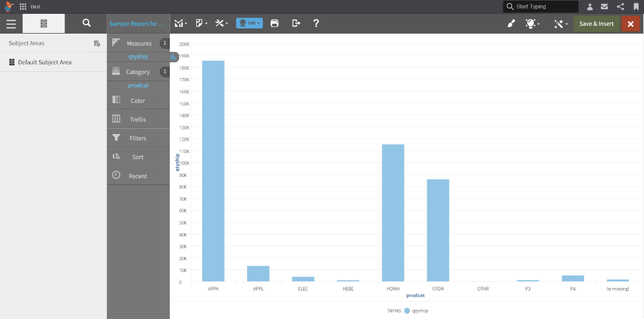This screenshot has height=319, width=644.
Task: Click the export icon in toolbar
Action: pyautogui.click(x=296, y=23)
